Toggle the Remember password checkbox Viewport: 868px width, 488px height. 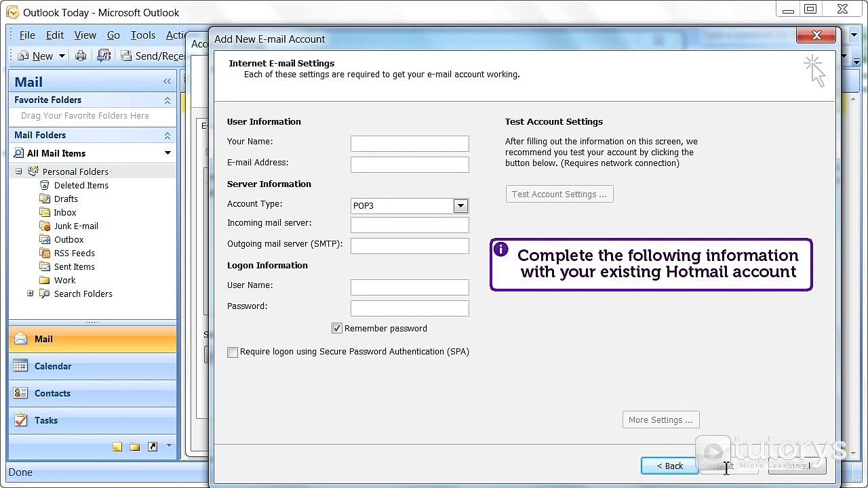coord(336,328)
